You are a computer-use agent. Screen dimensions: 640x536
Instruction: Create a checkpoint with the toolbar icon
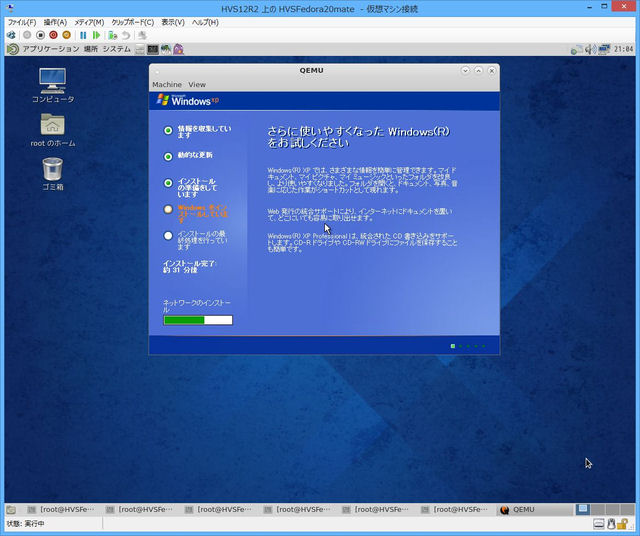(113, 35)
